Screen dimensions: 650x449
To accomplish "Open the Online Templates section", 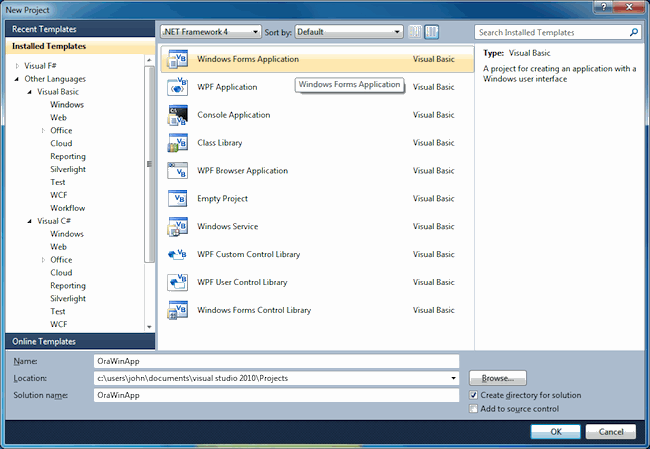I will pos(80,341).
